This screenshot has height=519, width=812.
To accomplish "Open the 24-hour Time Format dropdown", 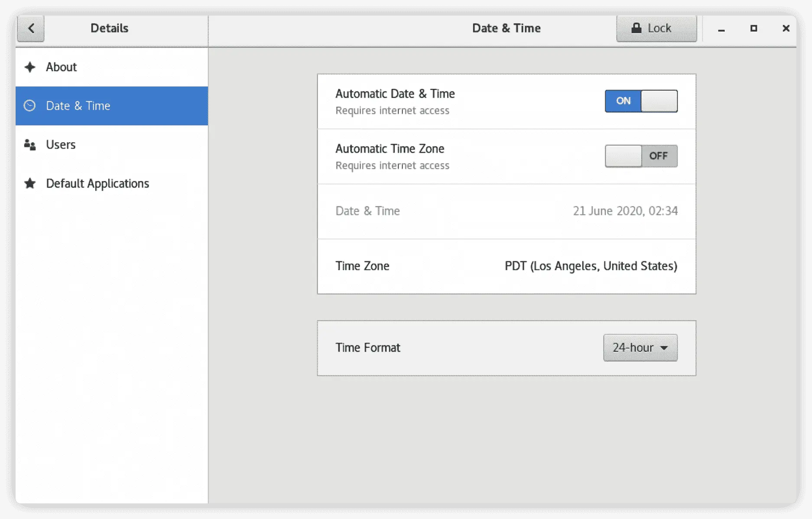I will (x=640, y=347).
